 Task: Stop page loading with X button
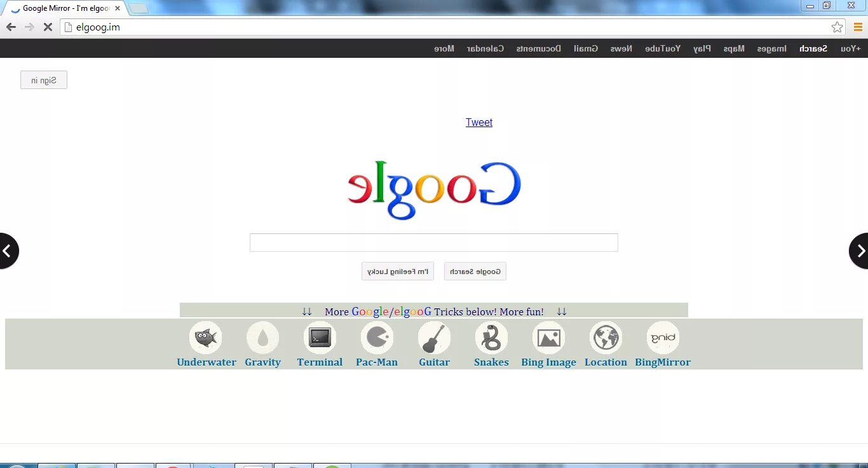click(48, 27)
